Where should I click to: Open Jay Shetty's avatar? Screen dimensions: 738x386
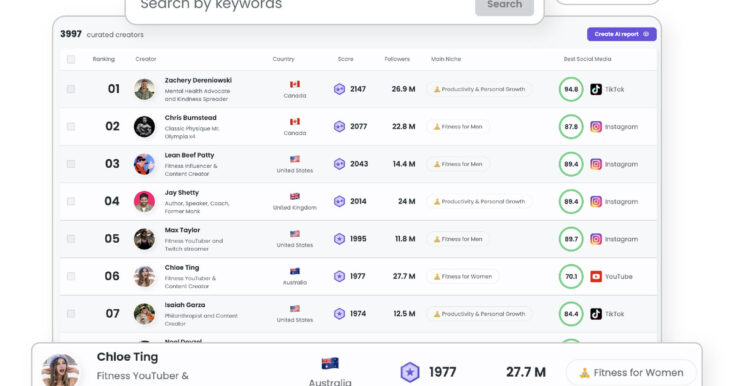pyautogui.click(x=144, y=201)
